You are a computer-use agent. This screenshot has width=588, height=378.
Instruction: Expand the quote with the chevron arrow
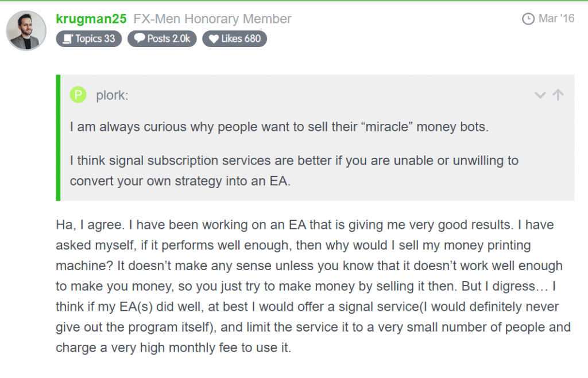(540, 95)
